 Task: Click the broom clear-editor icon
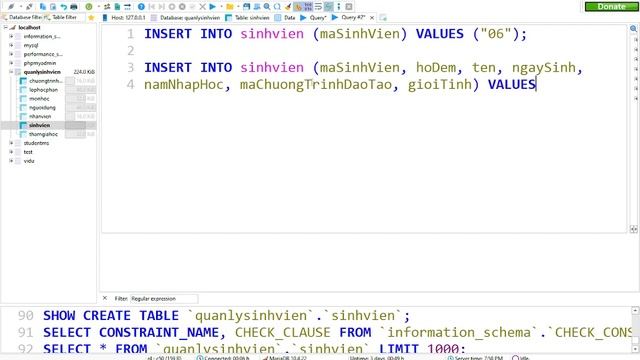(288, 7)
